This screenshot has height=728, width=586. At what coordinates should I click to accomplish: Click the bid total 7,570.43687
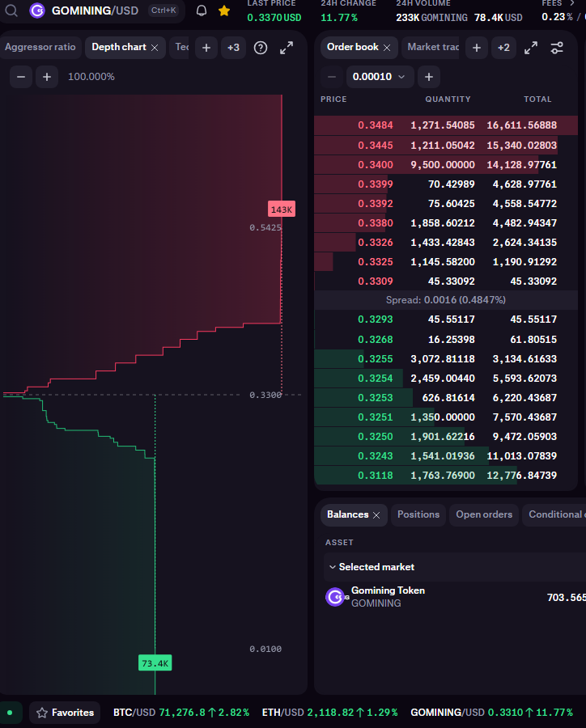coord(524,417)
